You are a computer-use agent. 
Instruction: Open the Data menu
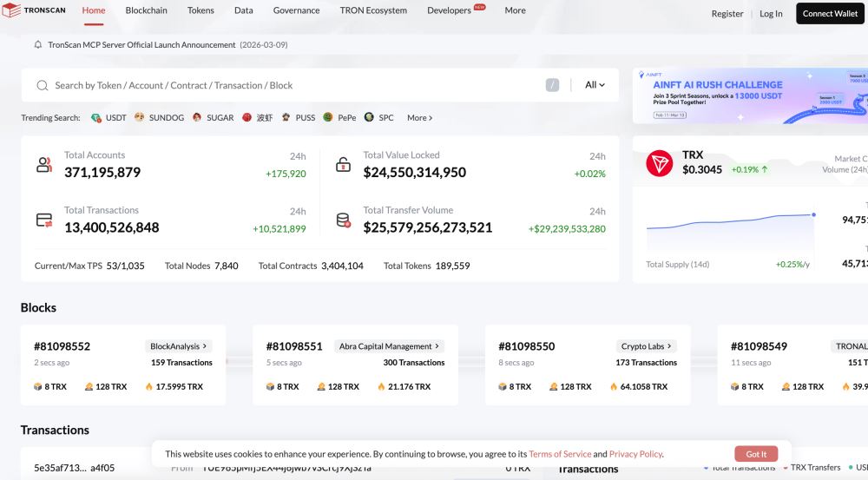tap(244, 10)
